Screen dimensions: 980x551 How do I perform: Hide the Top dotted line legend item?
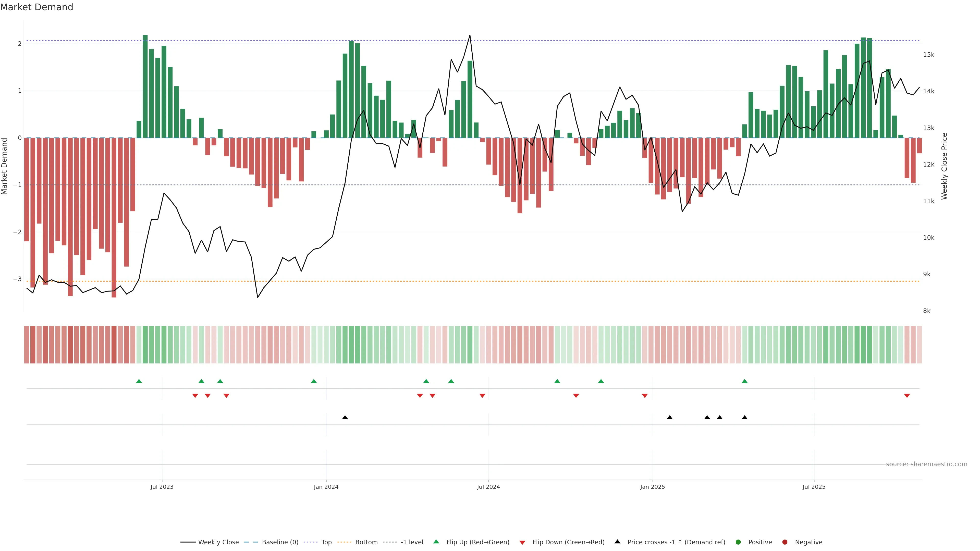click(x=326, y=542)
